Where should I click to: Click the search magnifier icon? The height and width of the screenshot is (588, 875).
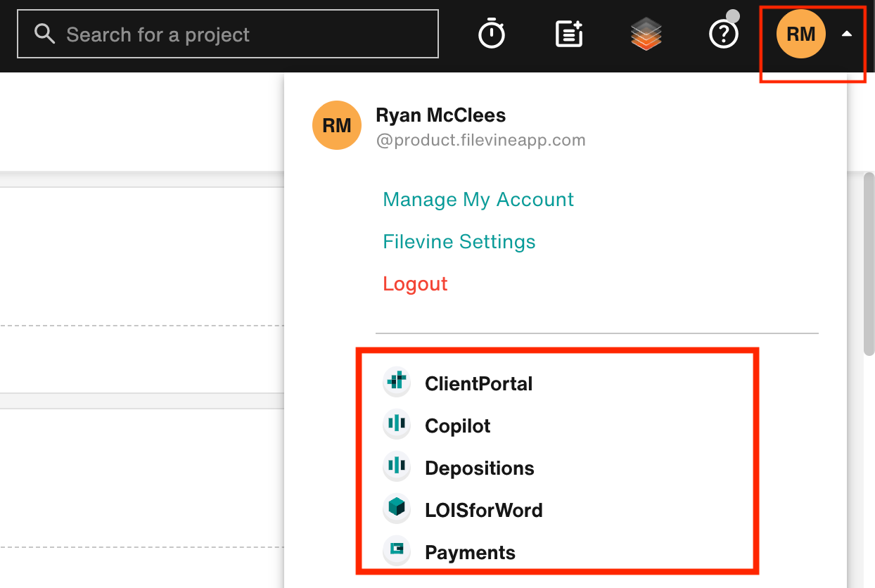[x=44, y=34]
